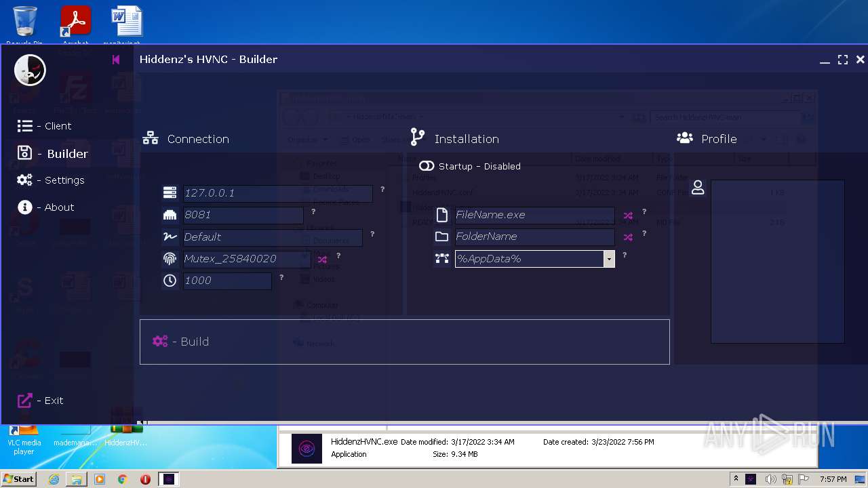Click the HVNC app taskbar button
This screenshot has width=868, height=488.
(x=169, y=479)
